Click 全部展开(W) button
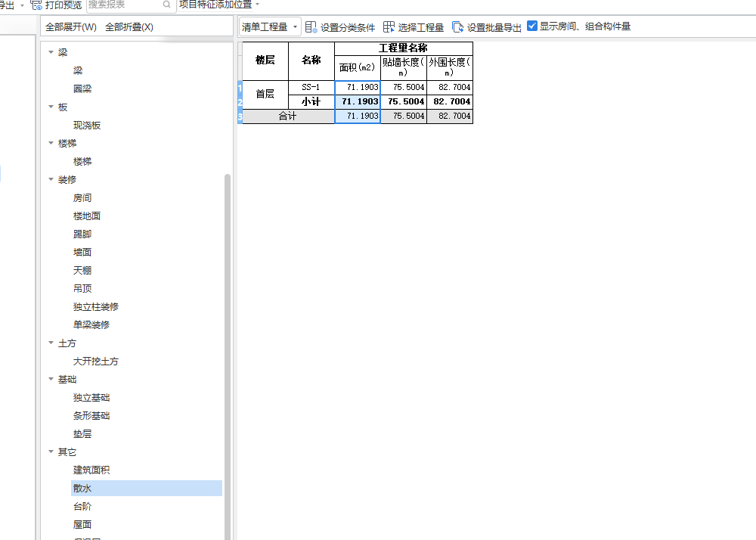The width and height of the screenshot is (756, 540). (x=71, y=27)
